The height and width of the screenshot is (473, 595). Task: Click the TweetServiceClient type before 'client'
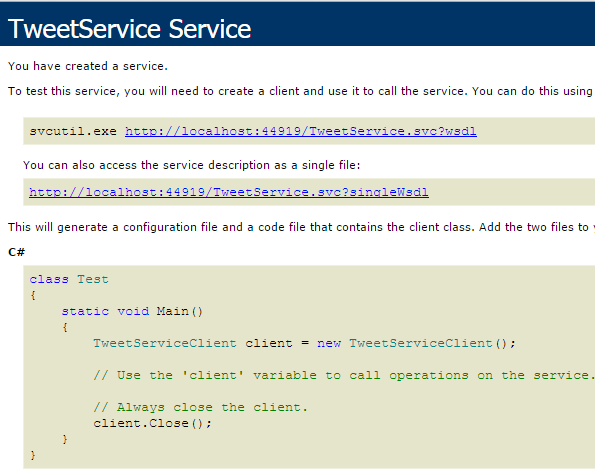(x=165, y=343)
